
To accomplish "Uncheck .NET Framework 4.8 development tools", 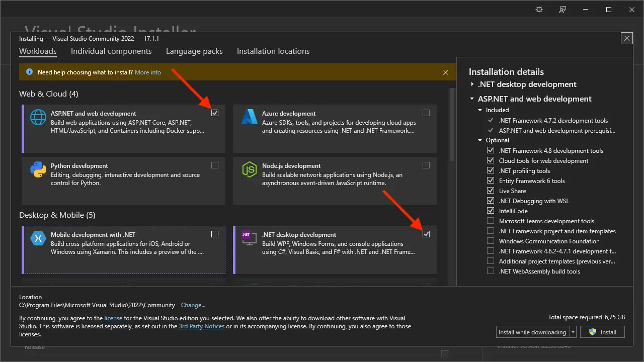I will click(x=491, y=151).
